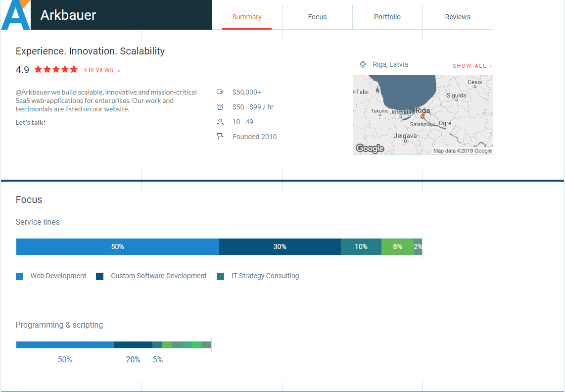The width and height of the screenshot is (565, 392).
Task: Click the 10 - 49 employees text
Action: [x=243, y=122]
